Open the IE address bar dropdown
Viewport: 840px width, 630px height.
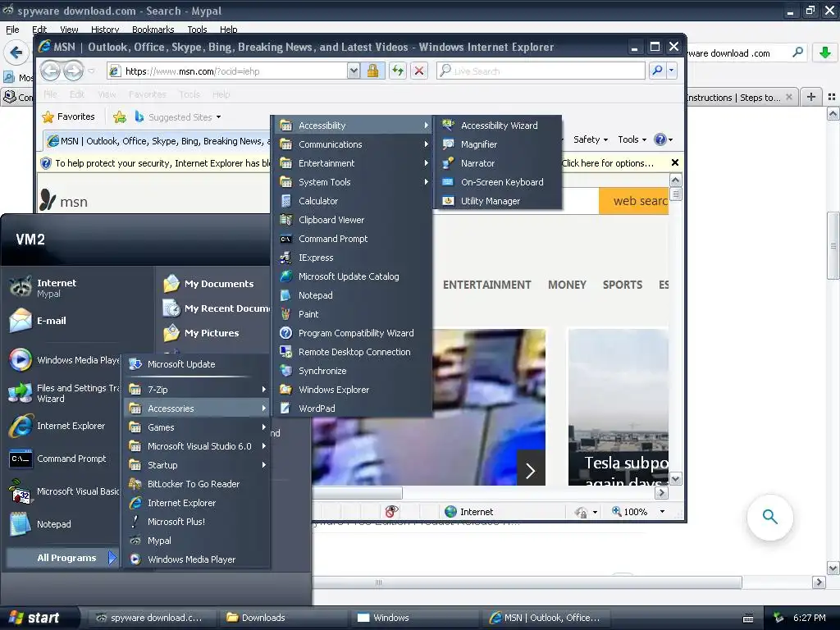353,71
